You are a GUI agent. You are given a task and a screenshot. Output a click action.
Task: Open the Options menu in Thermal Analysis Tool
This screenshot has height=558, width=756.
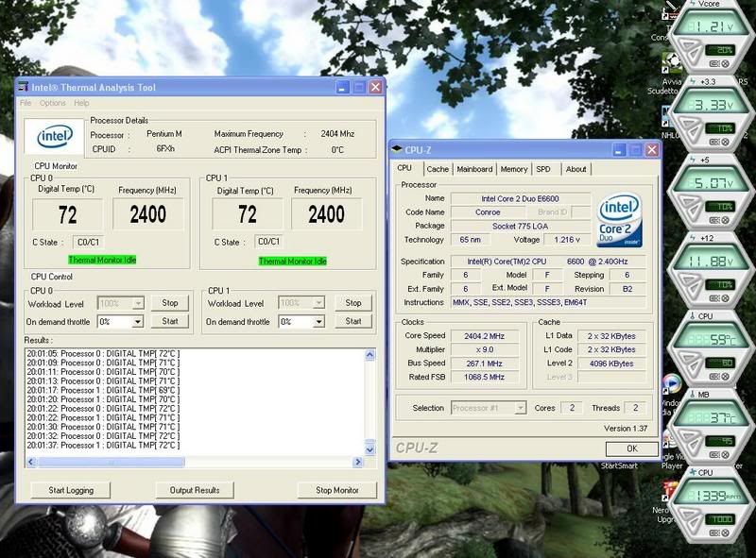53,103
